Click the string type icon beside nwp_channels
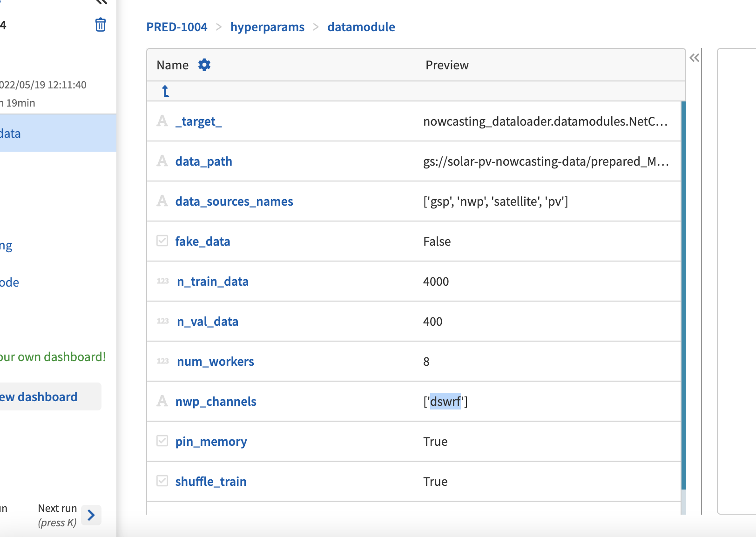 pos(162,401)
